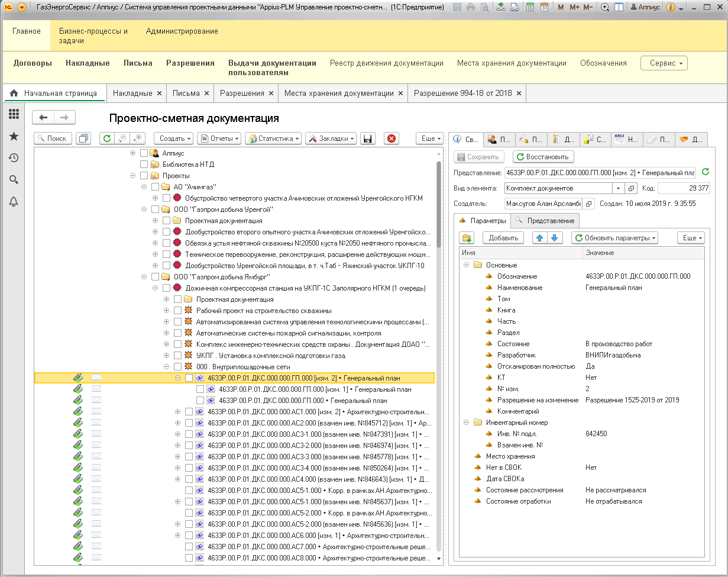Viewport: 728px width, 577px height.
Task: Switch to Представление sub-tab
Action: [x=545, y=221]
